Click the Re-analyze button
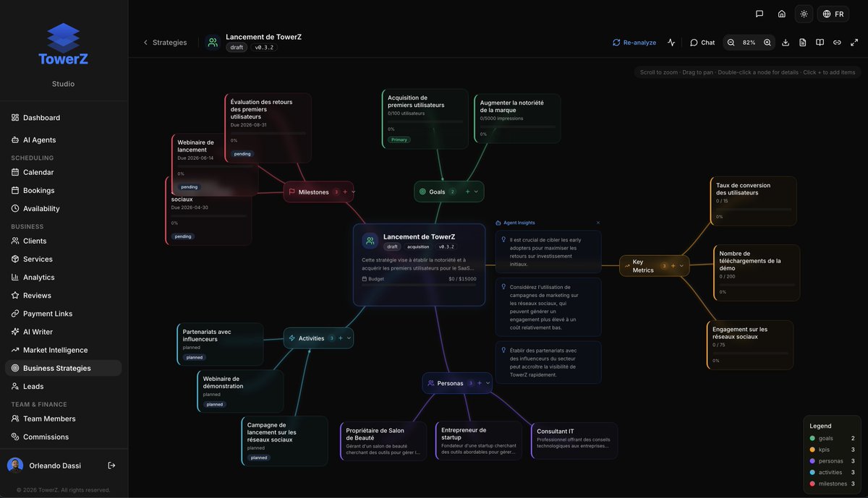 (x=634, y=43)
